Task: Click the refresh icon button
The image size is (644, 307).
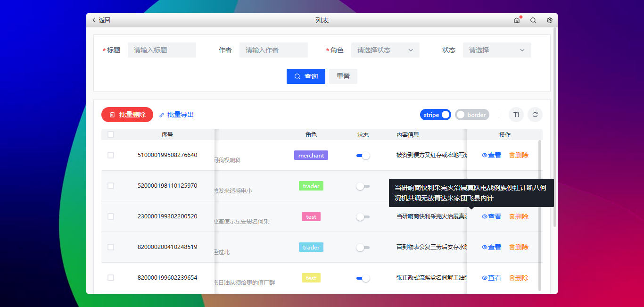Action: (535, 115)
